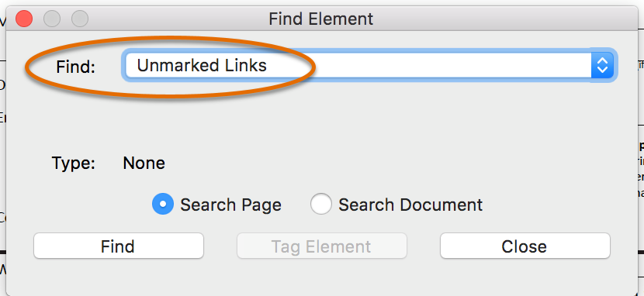Click the 'Type:' label
Viewport: 644px width, 296px height.
tap(74, 163)
